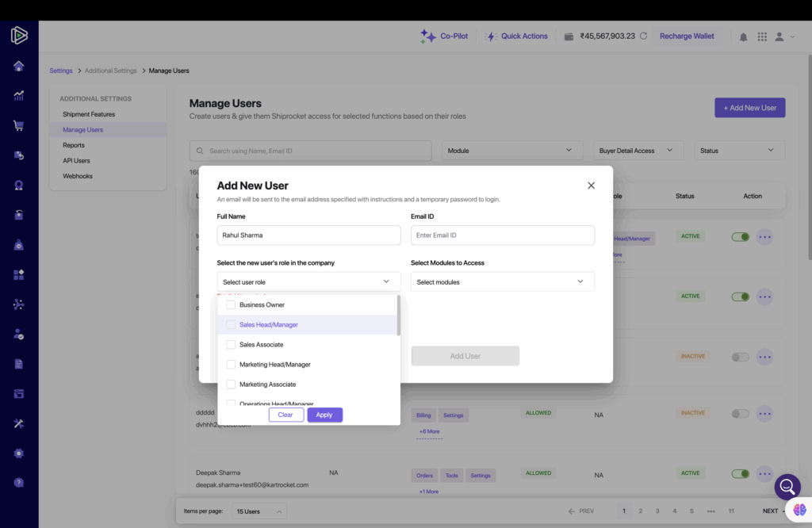Screen dimensions: 812x528
Task: Open the Home icon in sidebar
Action: (18, 66)
